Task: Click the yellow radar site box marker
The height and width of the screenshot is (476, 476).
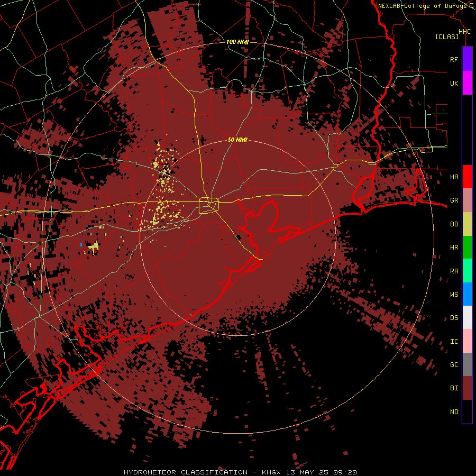Action: 209,205
